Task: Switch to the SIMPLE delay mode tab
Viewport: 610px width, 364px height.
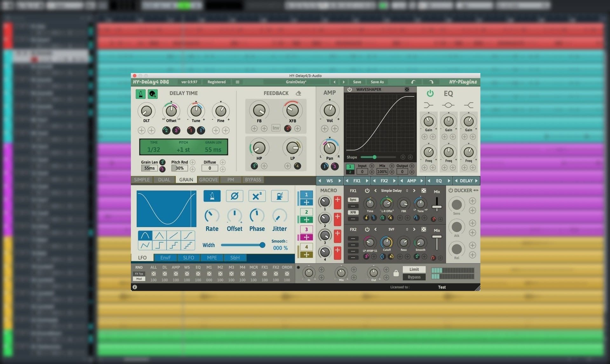Action: [142, 180]
